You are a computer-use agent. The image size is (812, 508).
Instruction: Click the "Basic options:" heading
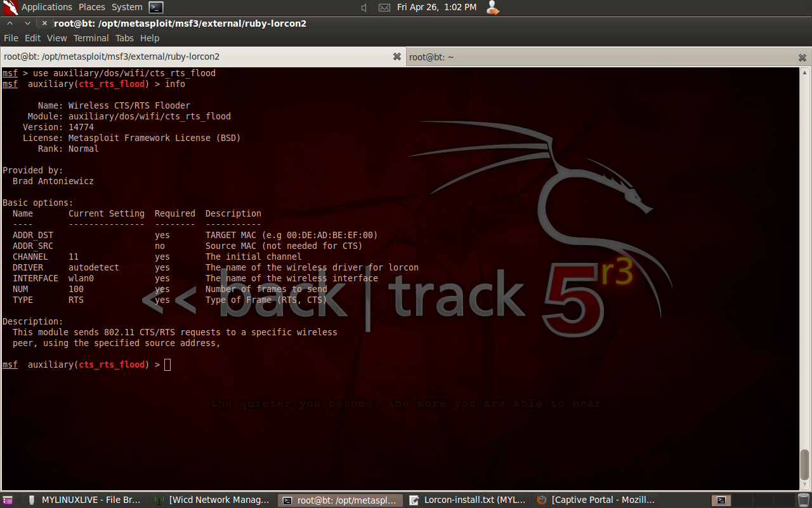pyautogui.click(x=38, y=203)
